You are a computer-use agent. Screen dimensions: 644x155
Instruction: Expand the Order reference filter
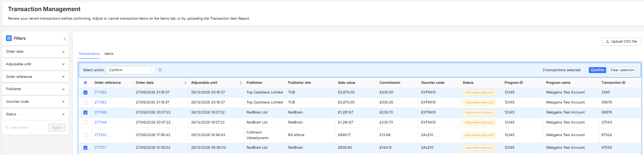point(35,77)
